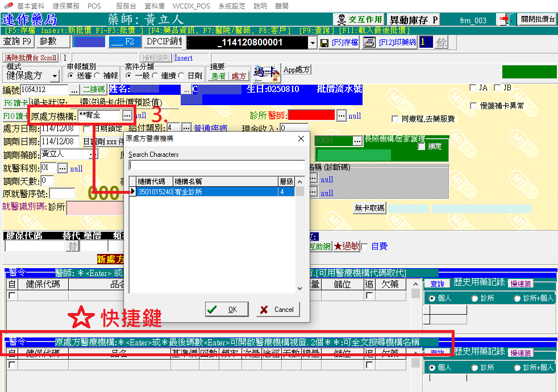Expand the 調劑藥師 dropdown
Screen dimensions: 558x392
pyautogui.click(x=93, y=154)
